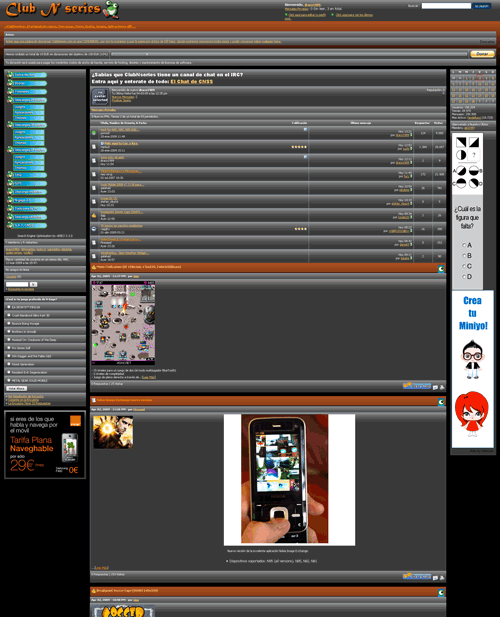Open El Chat de CNSS link
The width and height of the screenshot is (500, 617).
(192, 81)
